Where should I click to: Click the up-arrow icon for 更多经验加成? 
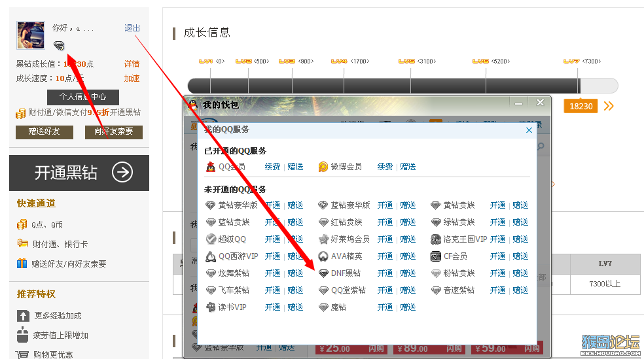pyautogui.click(x=23, y=315)
